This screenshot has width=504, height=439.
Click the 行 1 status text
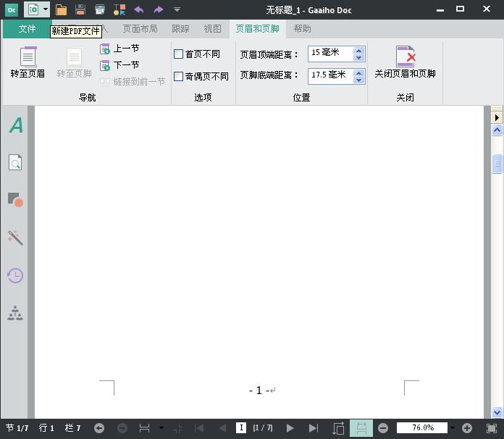click(46, 428)
